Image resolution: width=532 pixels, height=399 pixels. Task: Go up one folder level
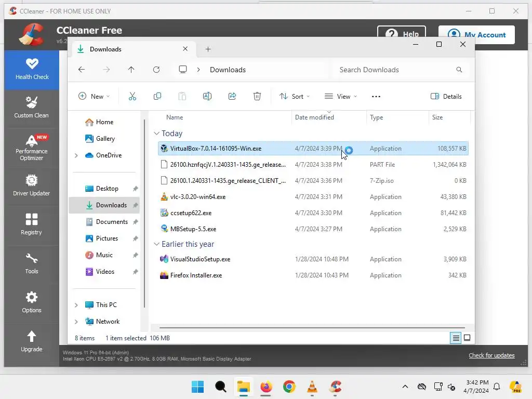coord(131,70)
